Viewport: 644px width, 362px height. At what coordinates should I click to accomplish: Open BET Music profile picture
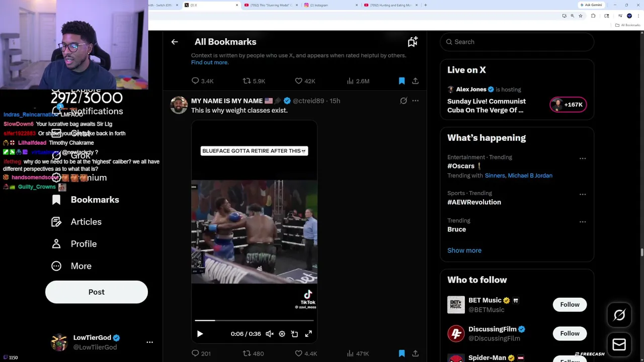[456, 305]
